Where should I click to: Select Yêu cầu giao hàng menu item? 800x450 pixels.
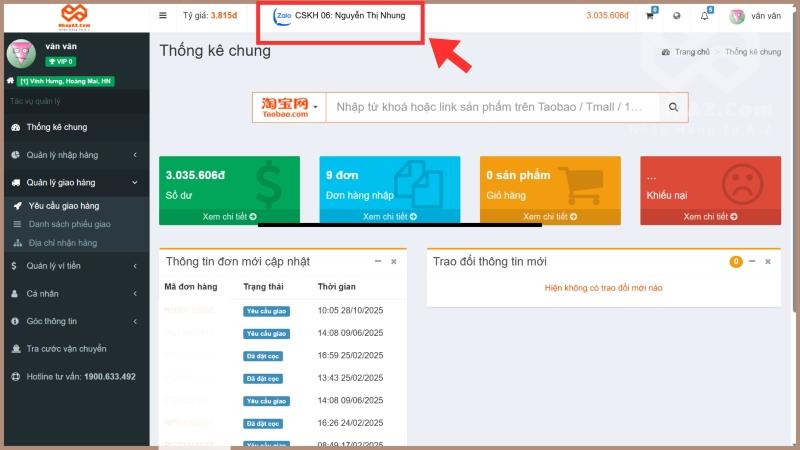click(63, 206)
